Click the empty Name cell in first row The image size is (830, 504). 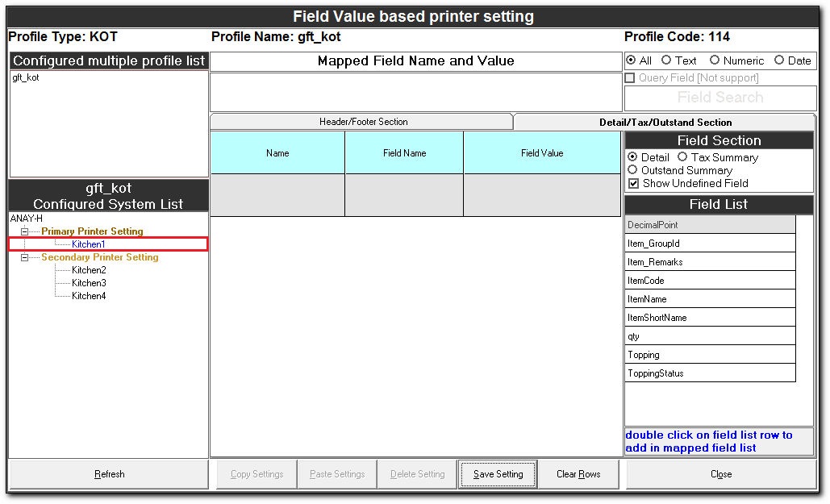click(x=277, y=195)
